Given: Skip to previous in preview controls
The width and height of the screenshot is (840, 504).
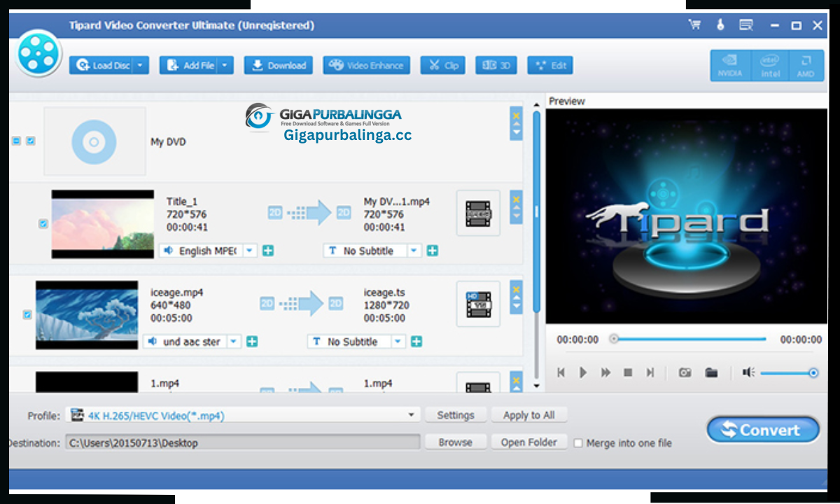Looking at the screenshot, I should click(x=561, y=372).
